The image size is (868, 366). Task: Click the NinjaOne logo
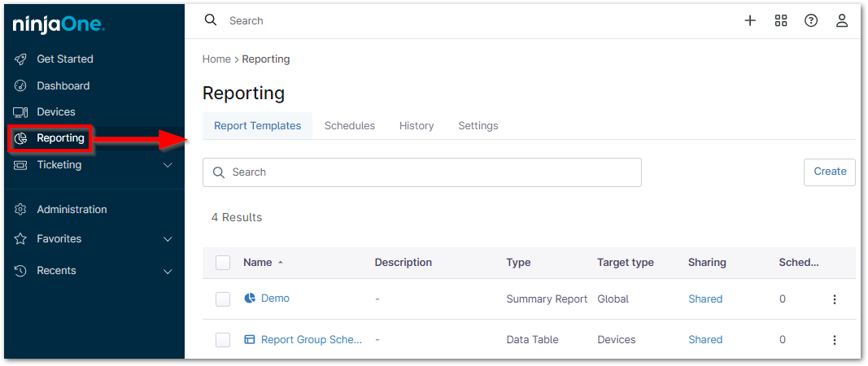coord(59,24)
